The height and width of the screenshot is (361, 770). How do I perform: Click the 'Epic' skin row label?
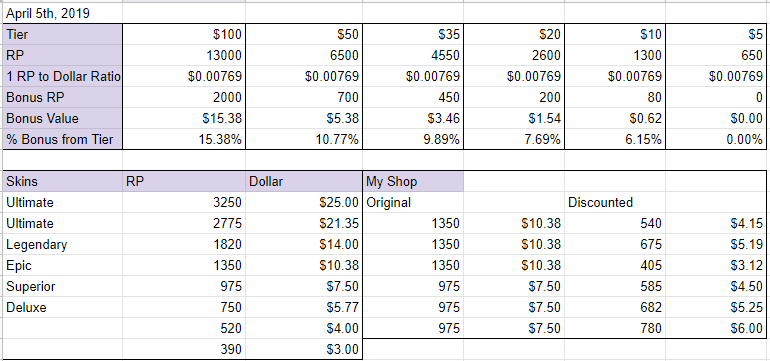(x=62, y=266)
